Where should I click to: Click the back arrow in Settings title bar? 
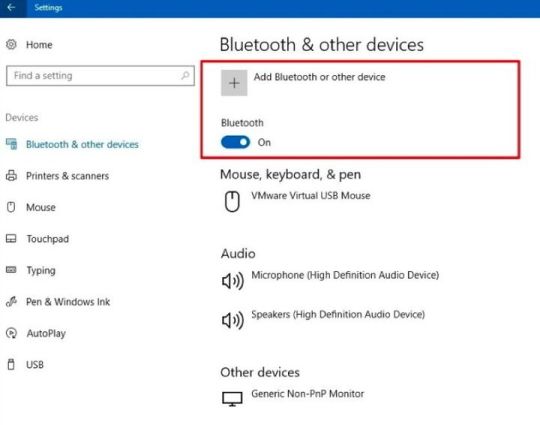pyautogui.click(x=11, y=7)
